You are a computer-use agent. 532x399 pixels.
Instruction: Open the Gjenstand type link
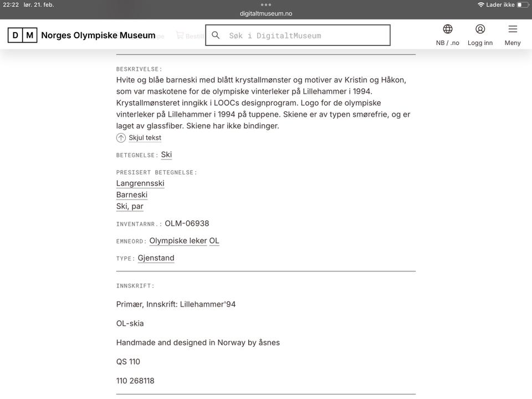point(156,258)
